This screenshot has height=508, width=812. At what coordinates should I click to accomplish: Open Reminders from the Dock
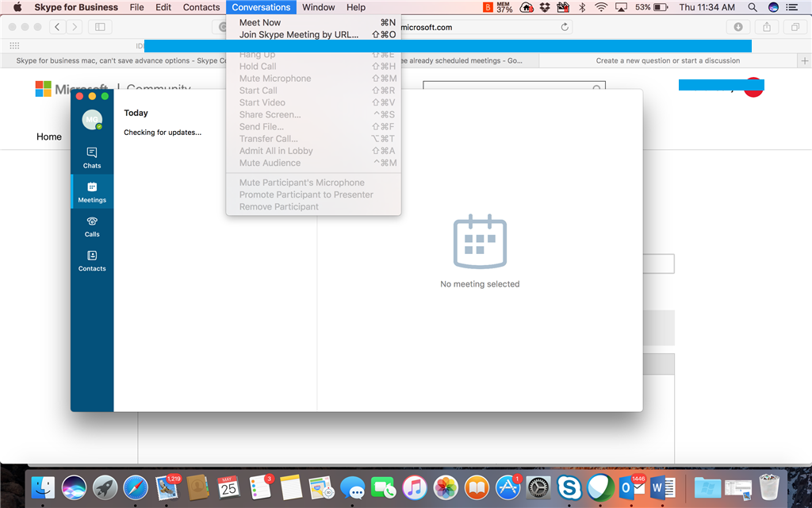point(260,488)
